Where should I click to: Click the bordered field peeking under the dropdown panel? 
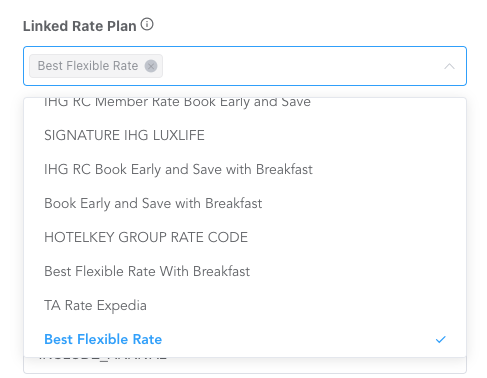pos(245,365)
